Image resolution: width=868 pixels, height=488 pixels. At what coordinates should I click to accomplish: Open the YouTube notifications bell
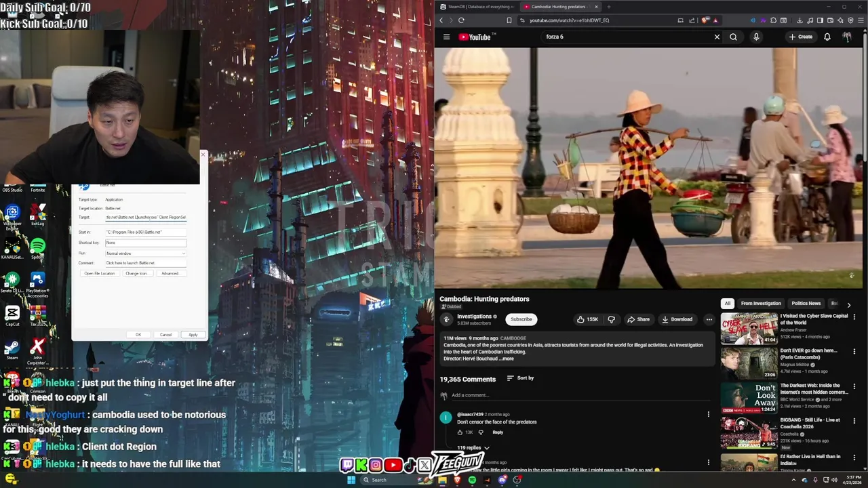[827, 37]
